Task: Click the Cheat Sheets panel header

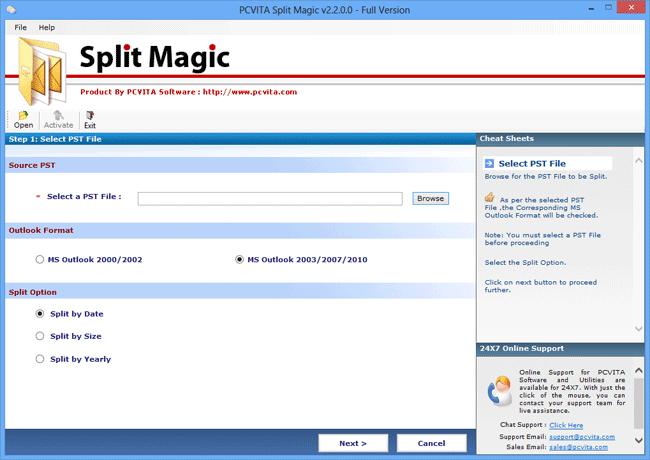Action: coord(560,139)
